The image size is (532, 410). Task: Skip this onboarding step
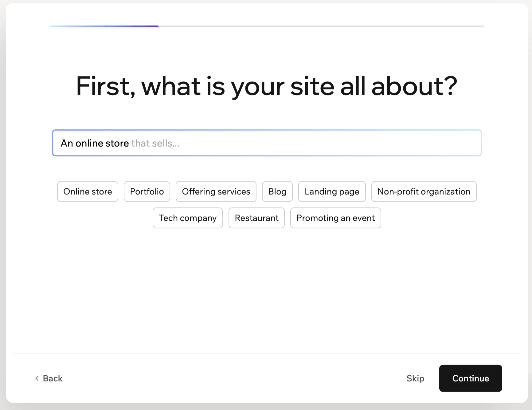(x=415, y=378)
